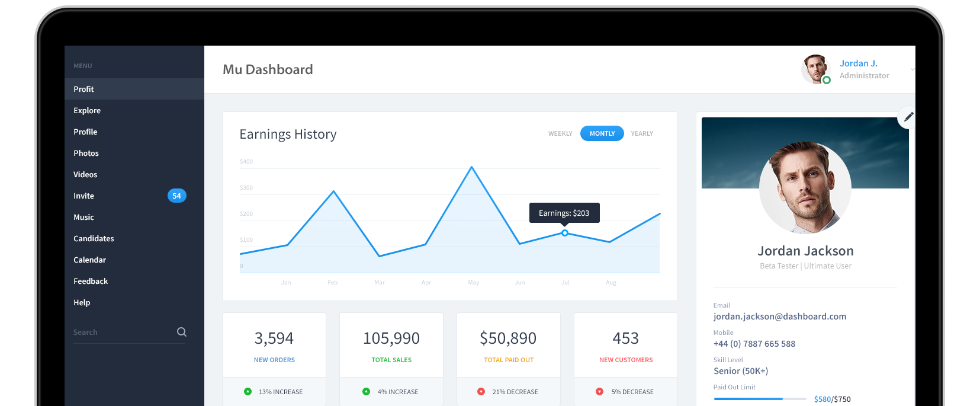Go to Candidates in the sidebar
Image resolution: width=980 pixels, height=406 pixels.
94,238
